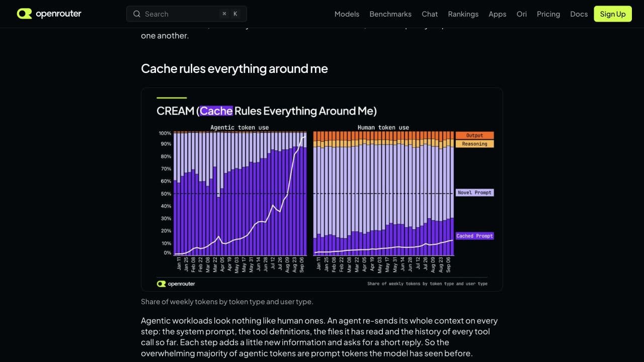Screen dimensions: 644x362
Task: Click the Output legend swatch
Action: [x=474, y=135]
